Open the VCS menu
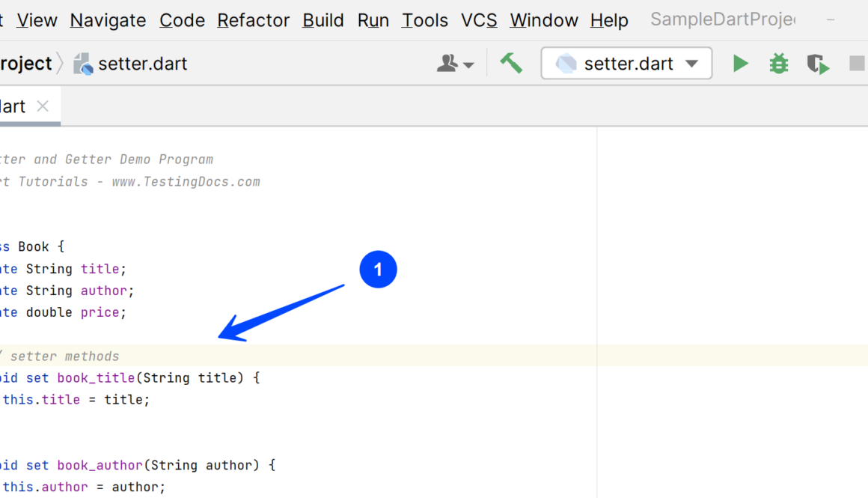Screen dimensions: 868x498 tap(479, 20)
